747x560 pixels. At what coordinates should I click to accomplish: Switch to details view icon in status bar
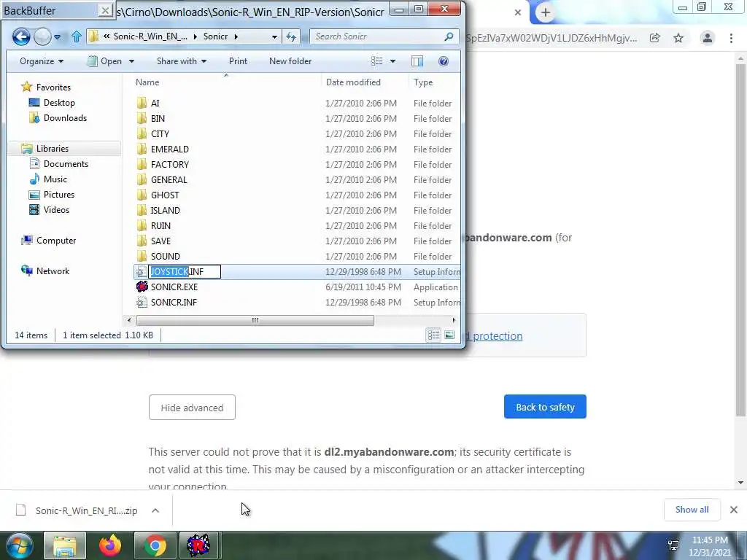pyautogui.click(x=433, y=335)
